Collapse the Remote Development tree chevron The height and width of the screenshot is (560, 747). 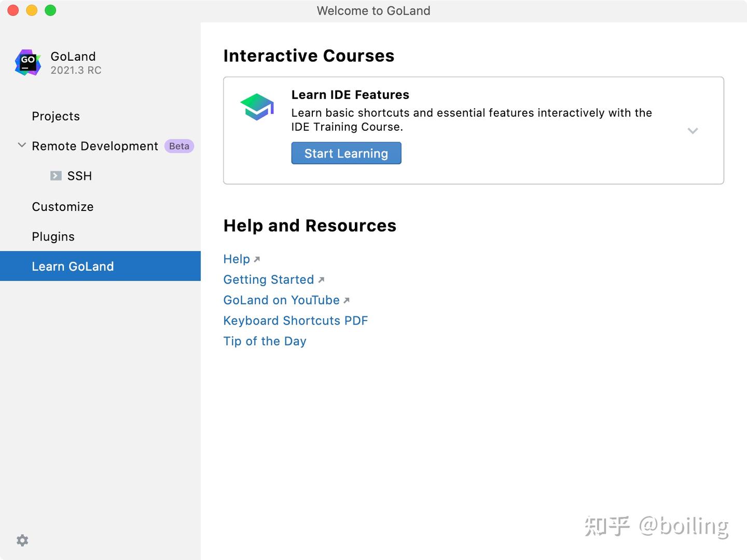click(22, 145)
